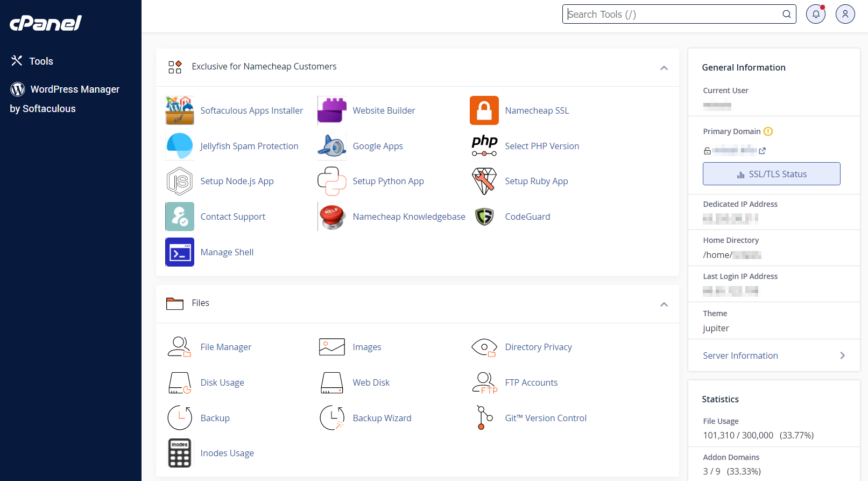Expand Server Information chevron arrow
The image size is (868, 481).
tap(842, 355)
